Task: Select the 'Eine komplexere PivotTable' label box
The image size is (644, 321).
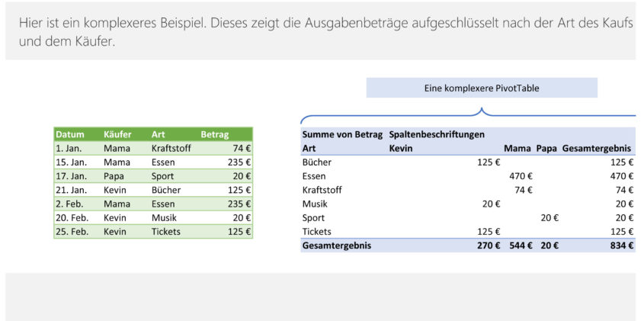Action: [x=482, y=88]
